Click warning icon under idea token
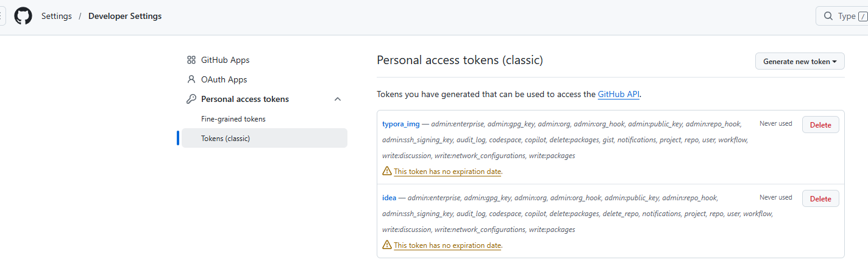This screenshot has height=268, width=868. 387,245
